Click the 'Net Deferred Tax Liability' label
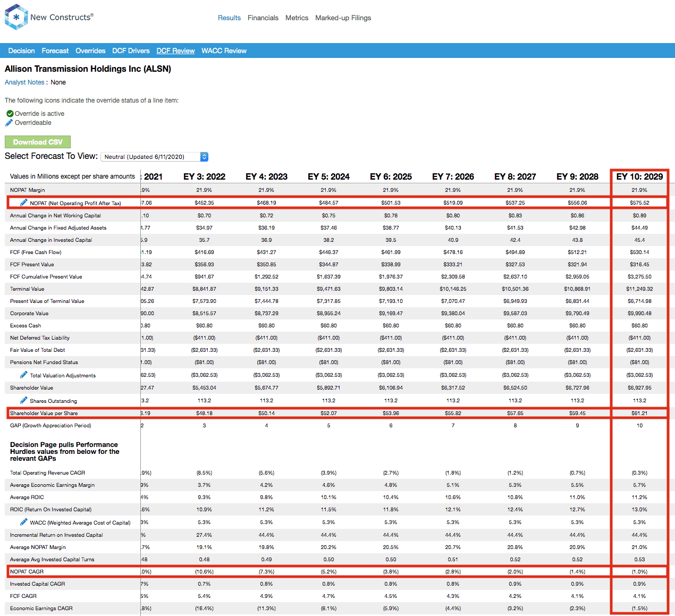Screen dimensions: 675x616 pyautogui.click(x=40, y=338)
